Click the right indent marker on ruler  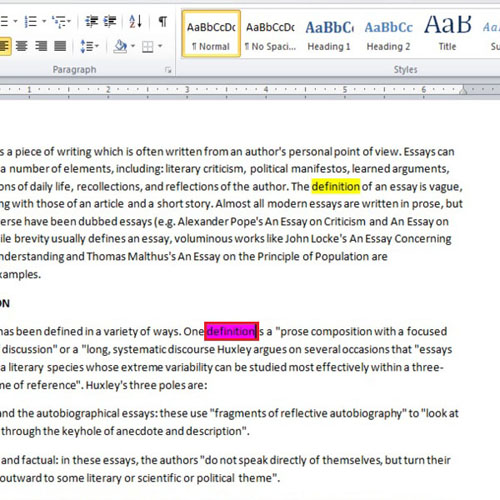[463, 90]
